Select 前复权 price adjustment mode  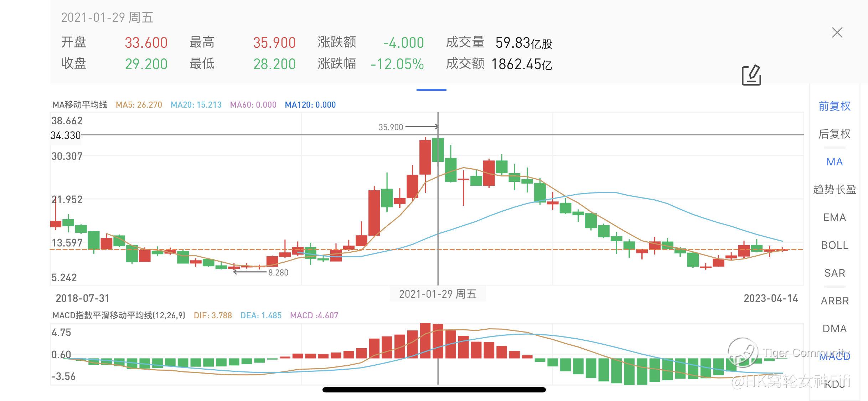point(834,106)
